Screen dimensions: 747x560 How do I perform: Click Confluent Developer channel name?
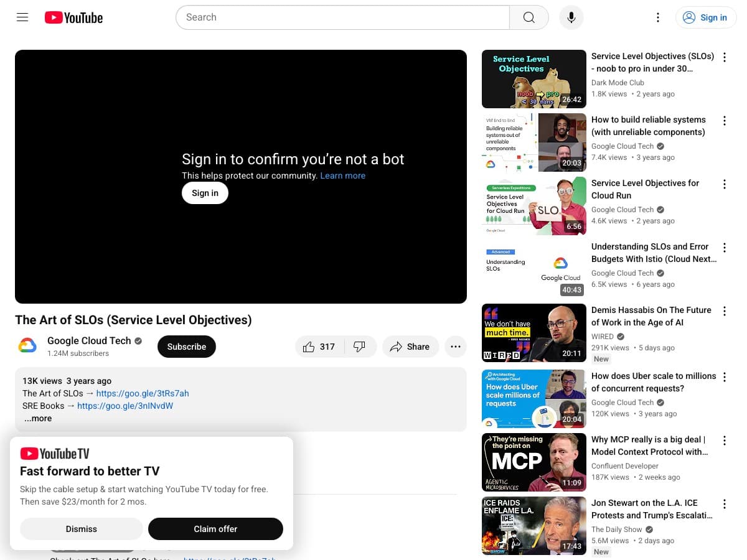[625, 466]
